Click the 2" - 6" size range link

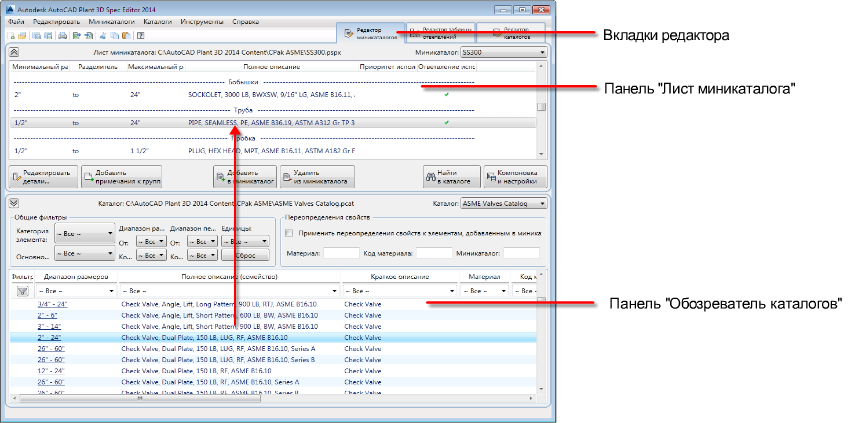(x=47, y=316)
